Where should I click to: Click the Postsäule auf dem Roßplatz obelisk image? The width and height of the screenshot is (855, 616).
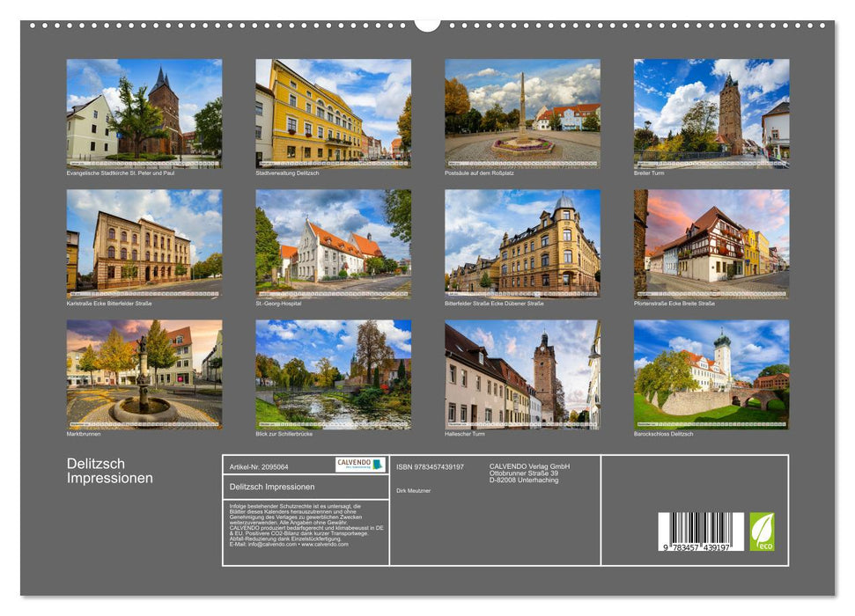(x=522, y=112)
